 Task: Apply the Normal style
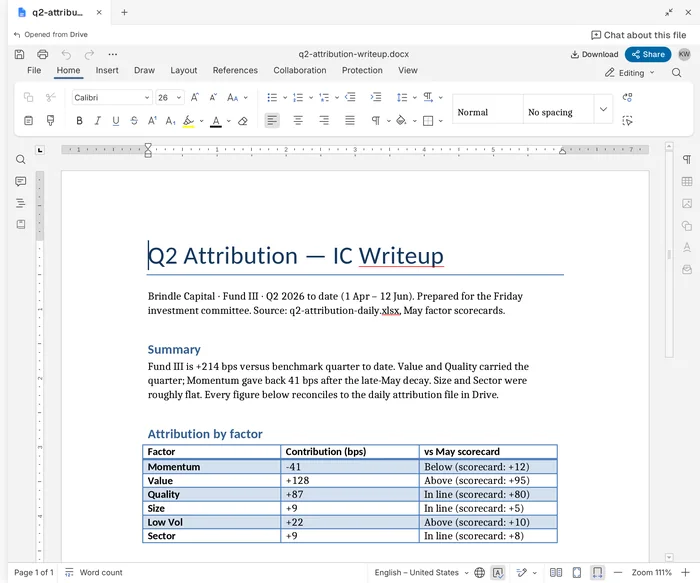tap(488, 109)
